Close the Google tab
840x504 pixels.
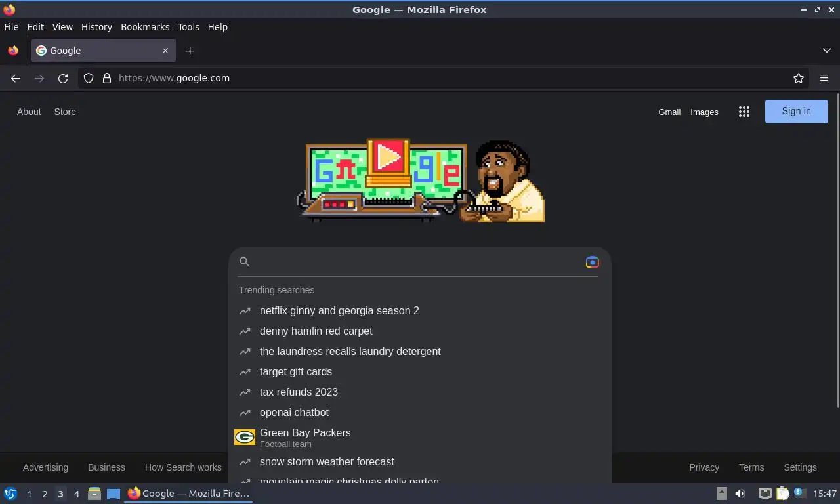[165, 51]
